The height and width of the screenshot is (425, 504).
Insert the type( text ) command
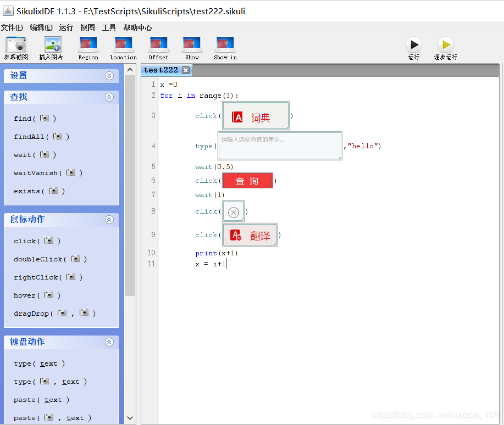(x=39, y=364)
